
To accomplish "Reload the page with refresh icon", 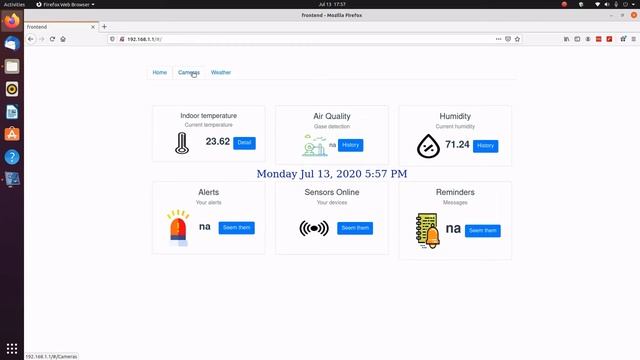I will tap(52, 39).
